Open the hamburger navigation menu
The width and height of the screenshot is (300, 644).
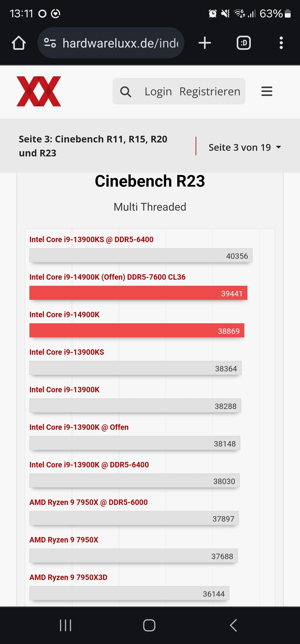(266, 91)
